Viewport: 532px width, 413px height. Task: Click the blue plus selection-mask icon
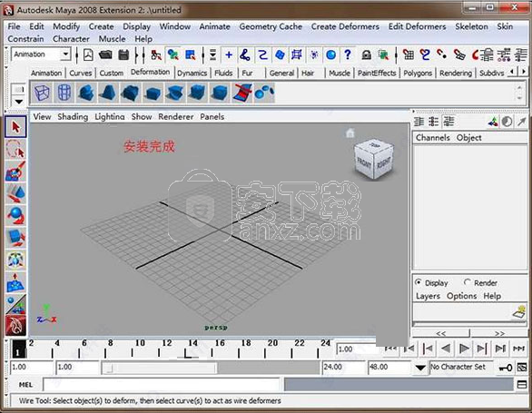point(229,54)
